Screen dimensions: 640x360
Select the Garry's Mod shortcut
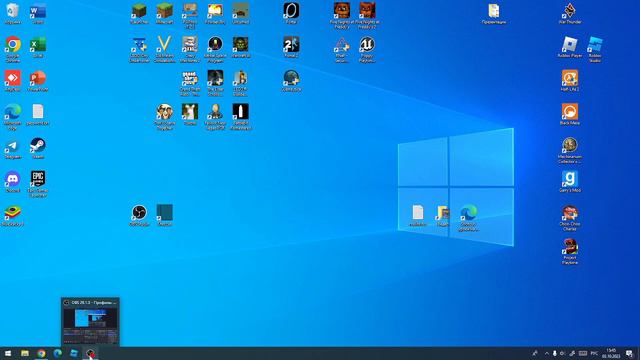coord(570,182)
